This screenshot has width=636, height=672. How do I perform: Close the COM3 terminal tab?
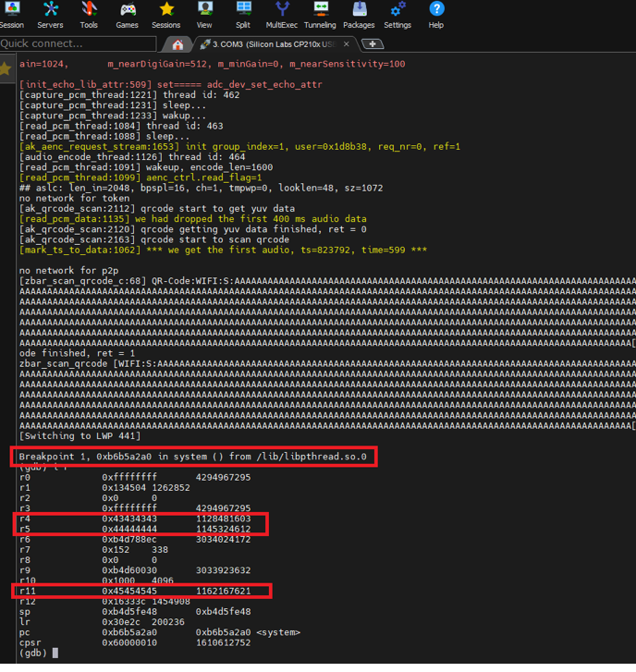pos(347,44)
